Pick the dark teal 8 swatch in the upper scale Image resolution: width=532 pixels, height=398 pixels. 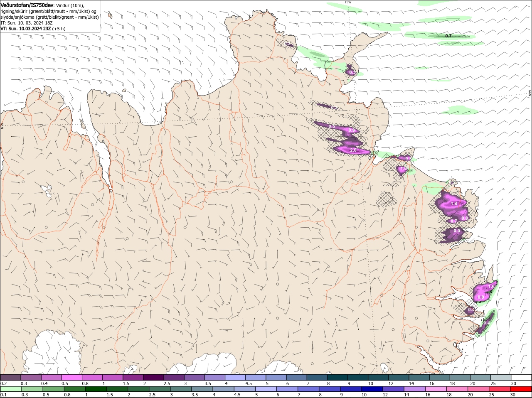point(337,377)
